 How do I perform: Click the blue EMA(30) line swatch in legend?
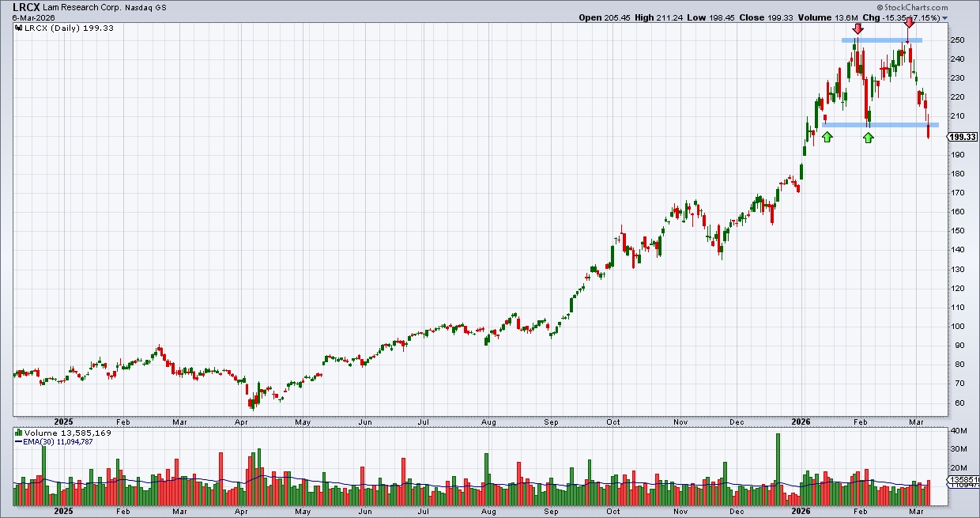pyautogui.click(x=18, y=443)
